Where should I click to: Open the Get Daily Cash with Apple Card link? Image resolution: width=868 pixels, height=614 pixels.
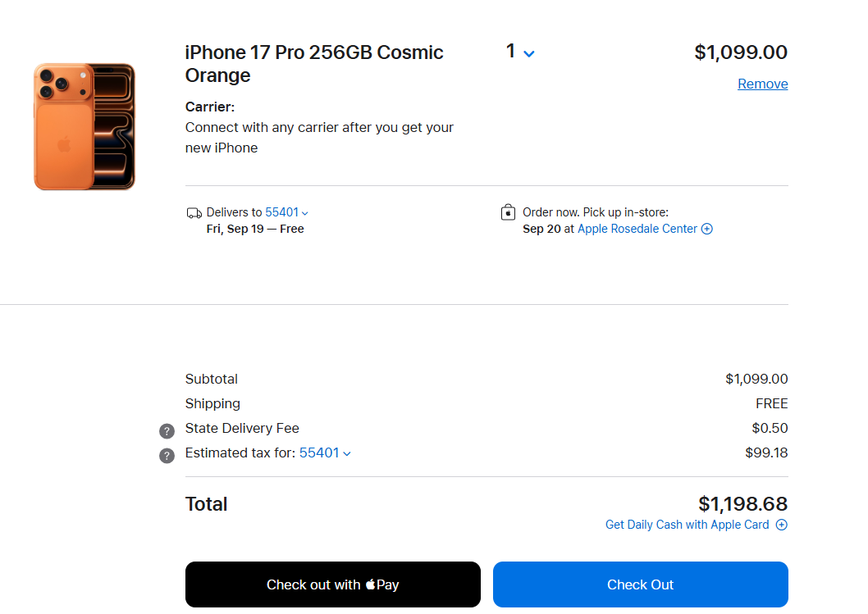(687, 525)
